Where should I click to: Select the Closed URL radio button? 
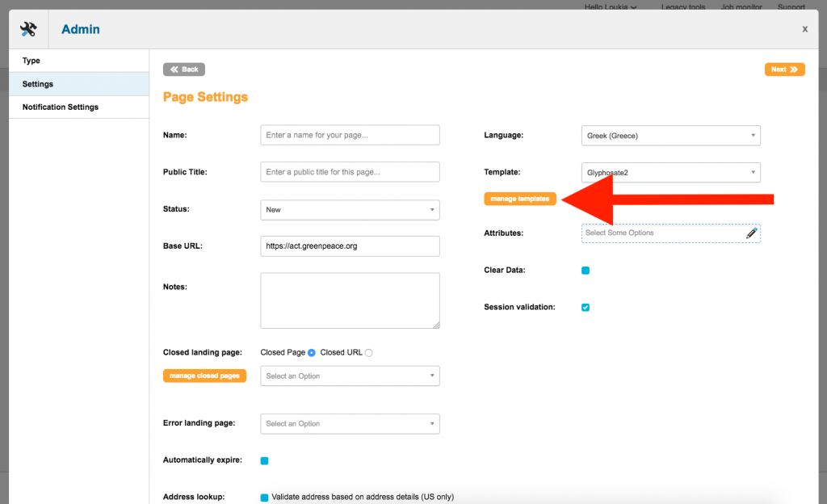click(369, 353)
